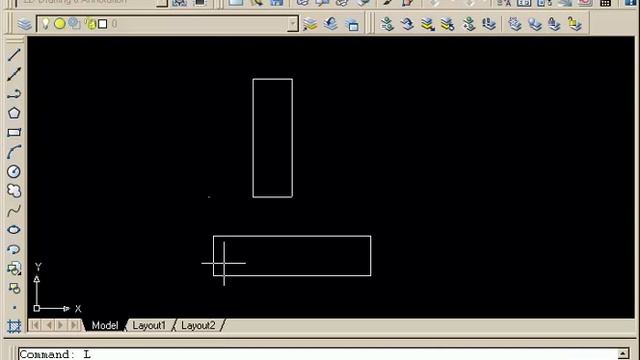Toggle layer 0 padlock icon
Image resolution: width=640 pixels, height=360 pixels.
coord(91,24)
